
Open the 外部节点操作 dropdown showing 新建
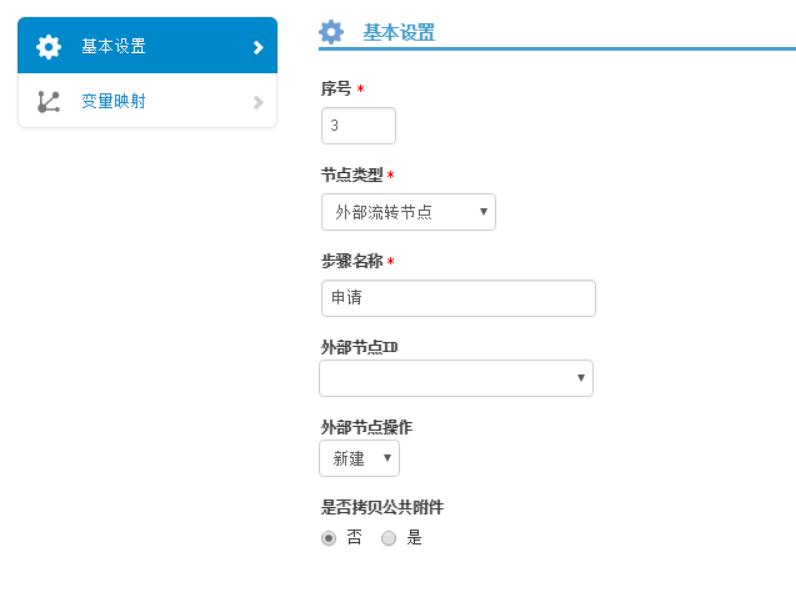359,458
